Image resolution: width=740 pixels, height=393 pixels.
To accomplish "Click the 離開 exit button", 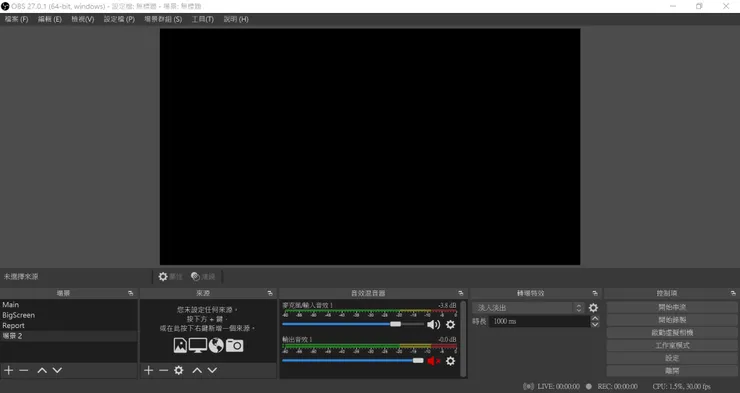I will tap(672, 371).
